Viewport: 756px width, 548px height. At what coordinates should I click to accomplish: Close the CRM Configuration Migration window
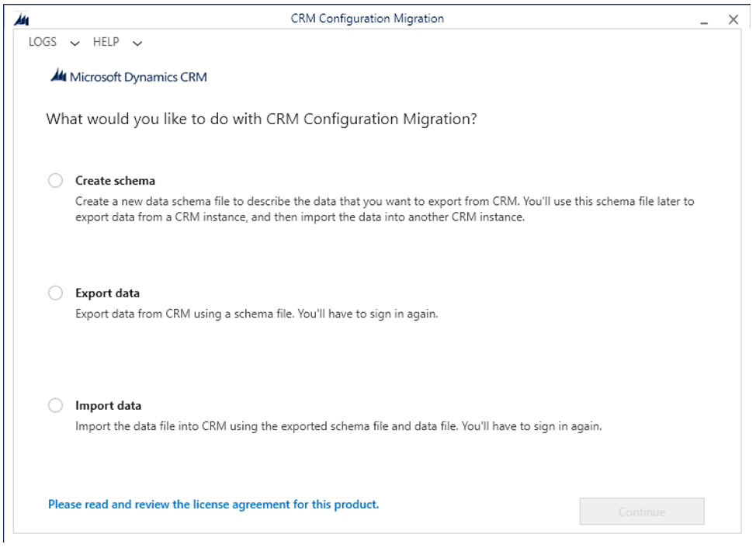pyautogui.click(x=733, y=20)
